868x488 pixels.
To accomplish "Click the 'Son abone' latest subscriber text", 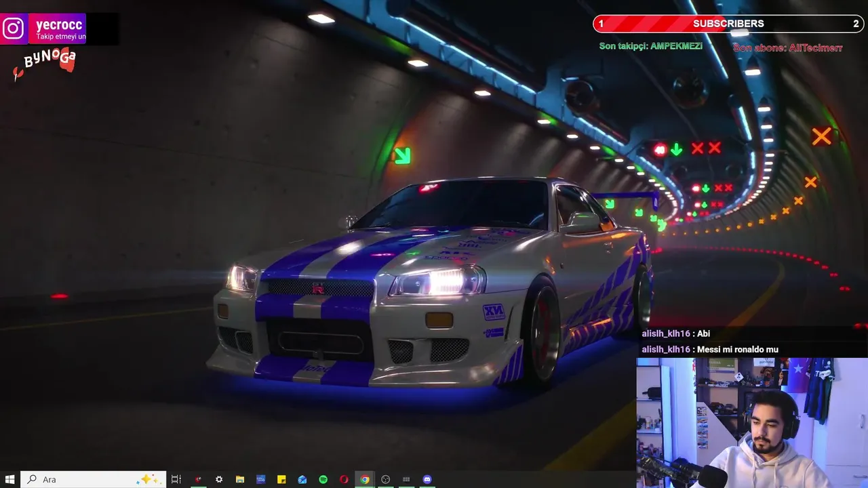I will (788, 48).
